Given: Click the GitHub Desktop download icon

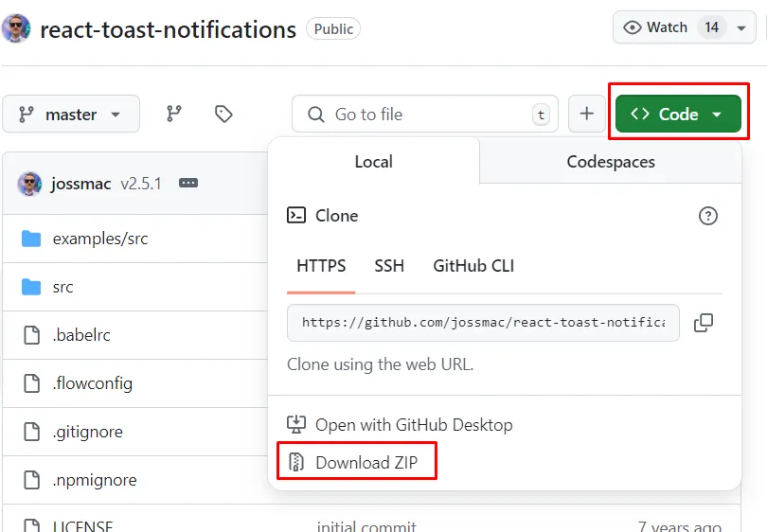Looking at the screenshot, I should click(x=296, y=424).
